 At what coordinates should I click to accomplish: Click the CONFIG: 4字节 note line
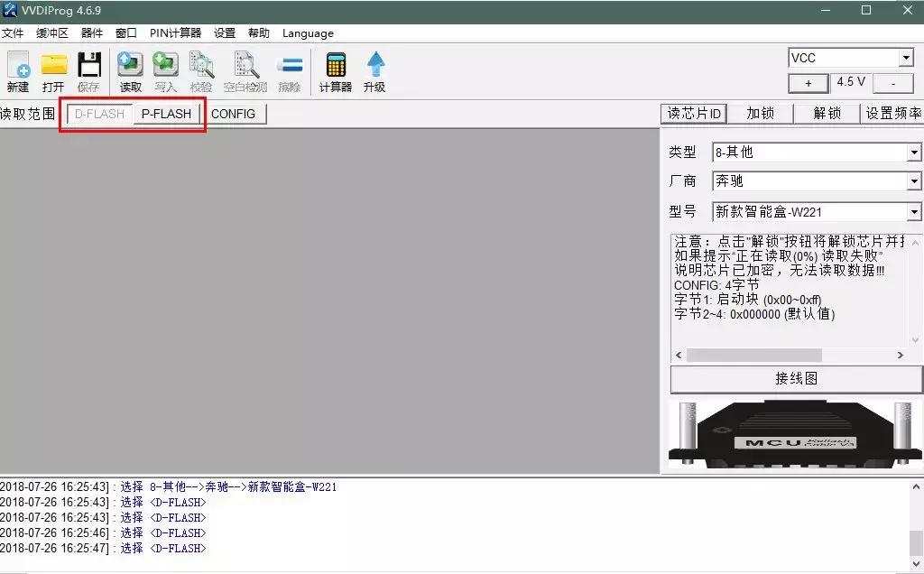(x=716, y=285)
